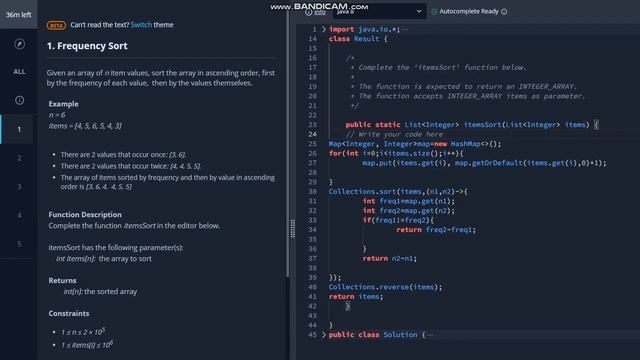Click the 'class Result {' code line

358,39
